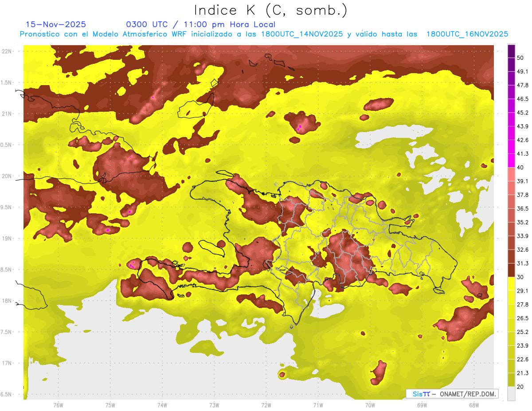Click '0300 UTC / 11:00 pm Hora Local'
The width and height of the screenshot is (532, 411).
point(201,24)
